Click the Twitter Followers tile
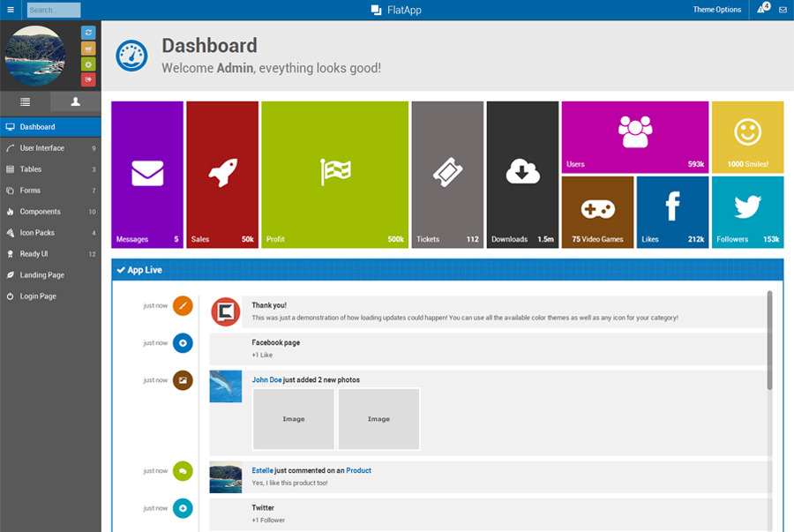The width and height of the screenshot is (794, 532). [748, 212]
